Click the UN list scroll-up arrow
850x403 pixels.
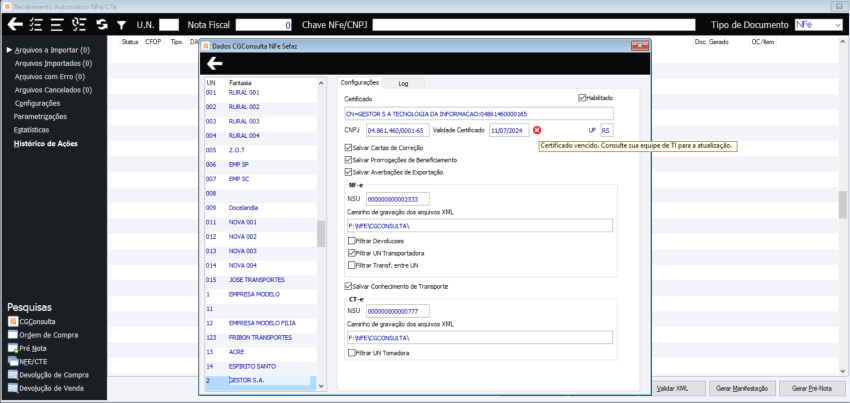(x=321, y=84)
